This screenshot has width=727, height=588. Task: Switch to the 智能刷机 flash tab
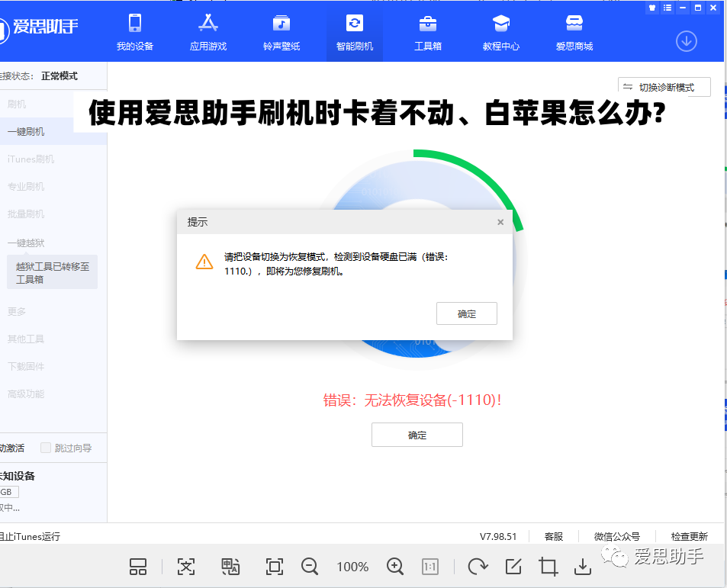(355, 33)
